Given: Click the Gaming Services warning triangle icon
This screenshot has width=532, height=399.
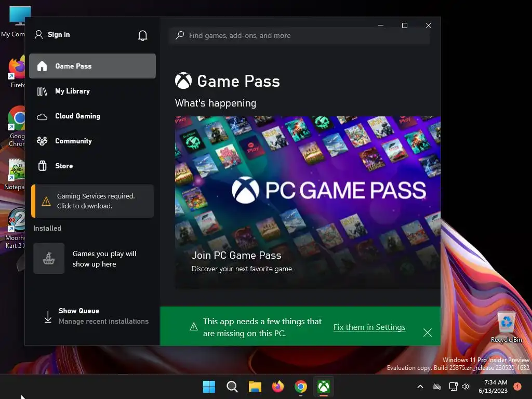Looking at the screenshot, I should click(x=46, y=202).
